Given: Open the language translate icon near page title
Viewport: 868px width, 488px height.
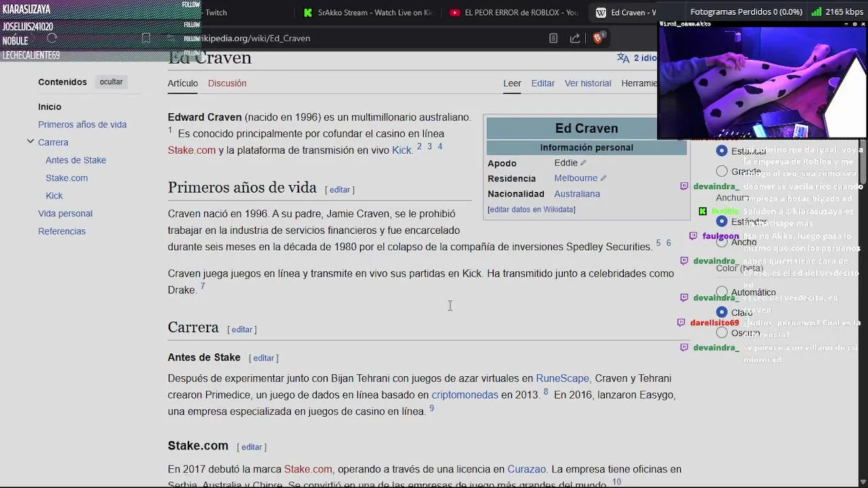Looking at the screenshot, I should pos(623,58).
